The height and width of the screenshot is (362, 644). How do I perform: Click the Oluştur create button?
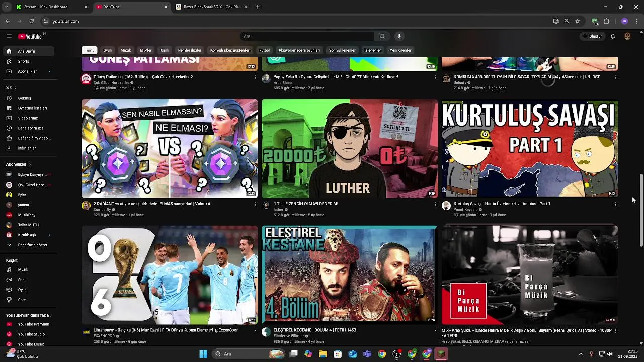592,36
